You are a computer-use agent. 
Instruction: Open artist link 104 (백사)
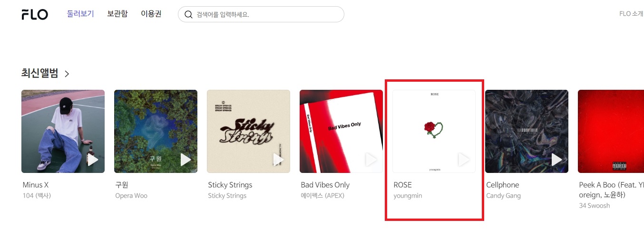tap(37, 196)
